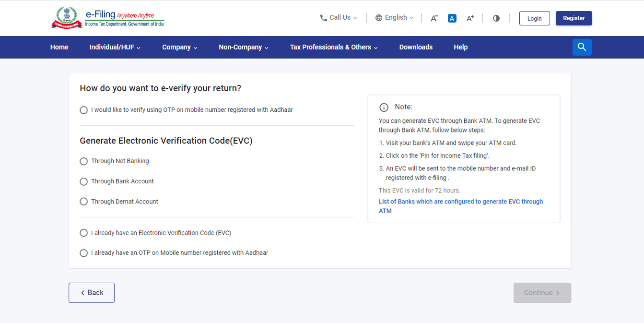Open the Help menu
644x323 pixels.
coord(460,47)
